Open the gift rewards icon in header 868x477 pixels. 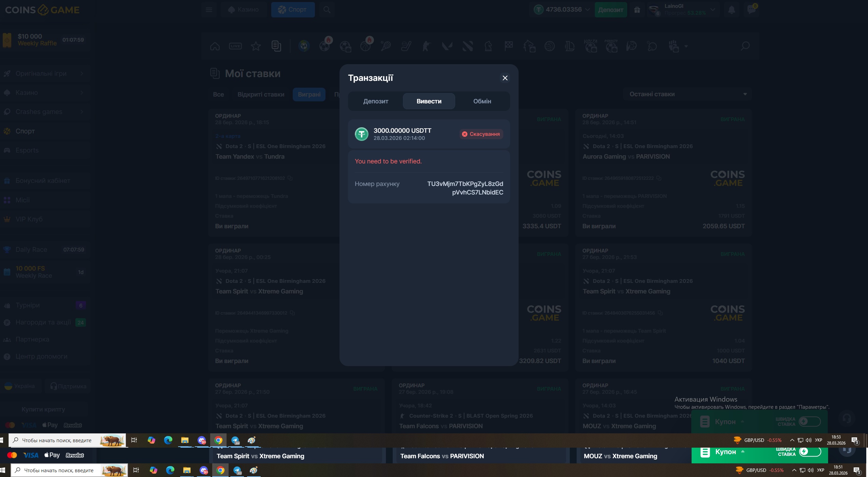637,10
